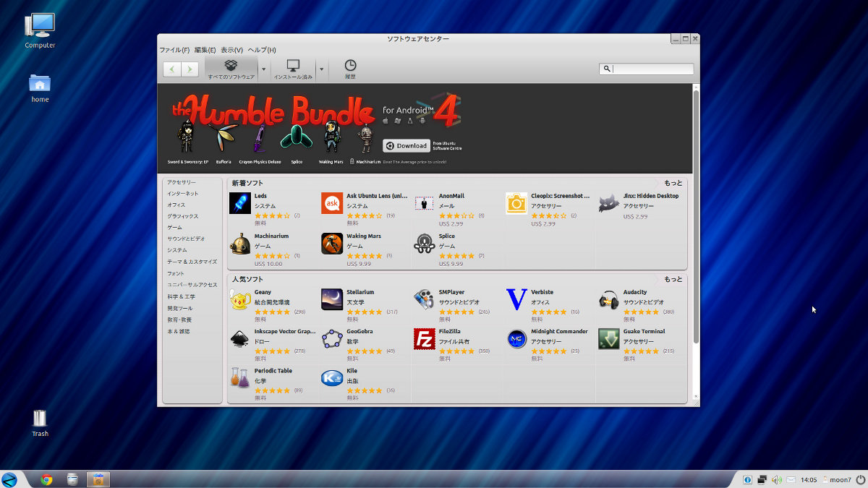Click the power button in the taskbar
The width and height of the screenshot is (868, 488).
click(859, 479)
